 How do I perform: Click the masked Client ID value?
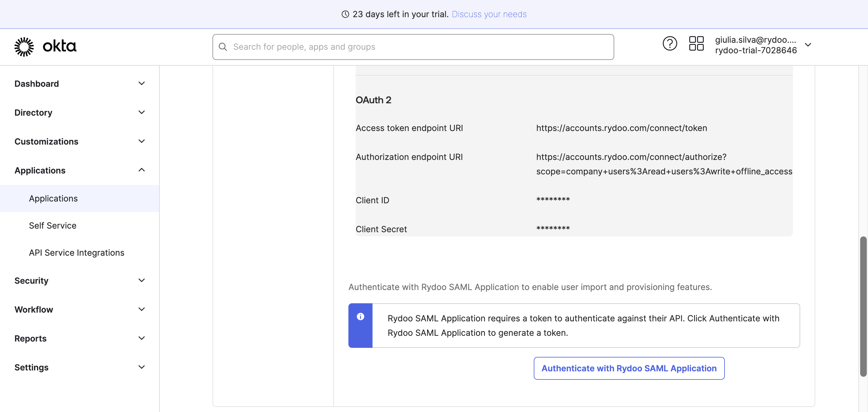[x=553, y=200]
